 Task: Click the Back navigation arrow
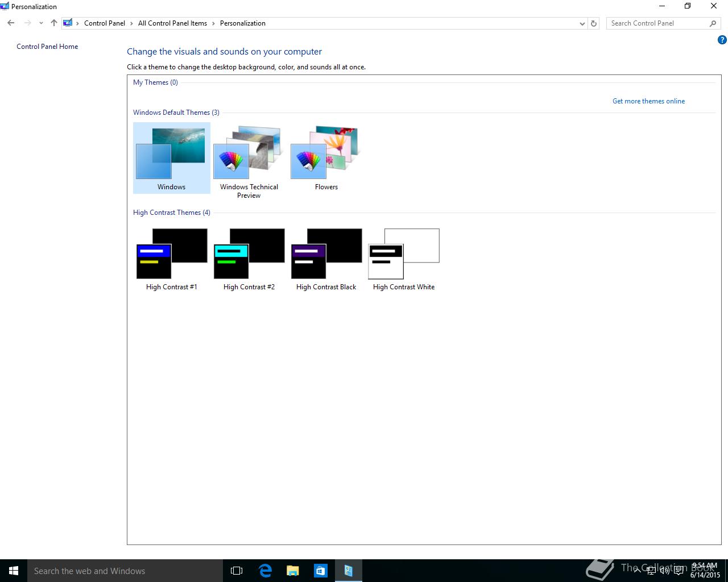tap(11, 23)
